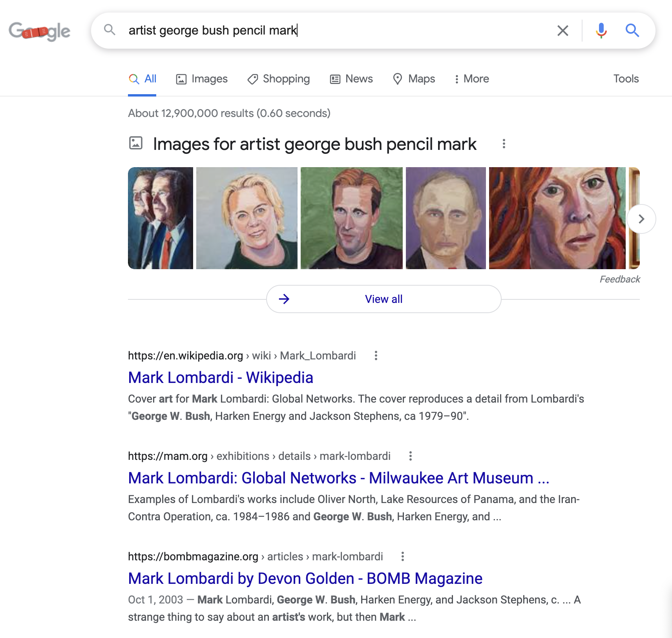Click the picture icon beside Images heading
The width and height of the screenshot is (672, 638).
(135, 144)
